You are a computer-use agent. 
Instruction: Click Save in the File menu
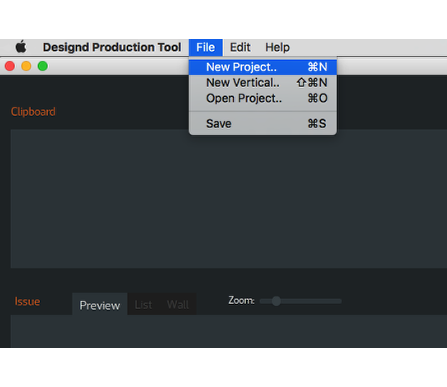(263, 124)
